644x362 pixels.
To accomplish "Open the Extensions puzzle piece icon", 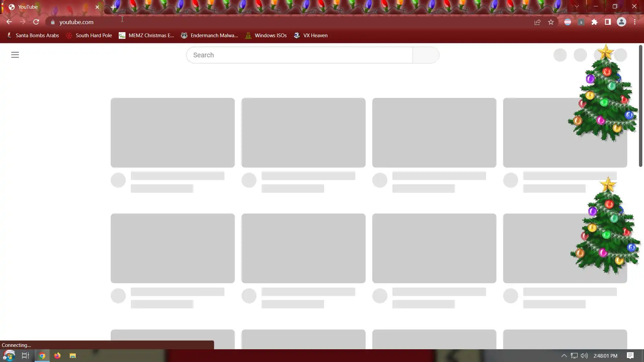I will tap(594, 22).
